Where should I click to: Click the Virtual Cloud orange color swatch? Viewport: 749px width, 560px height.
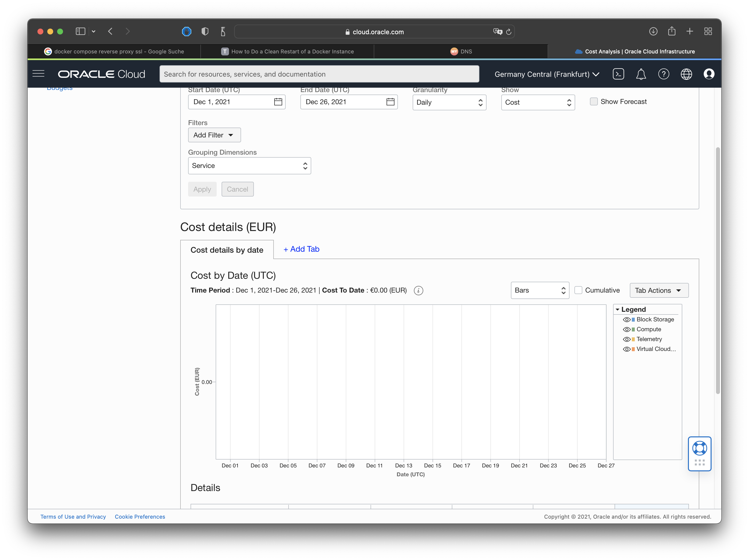coord(633,349)
